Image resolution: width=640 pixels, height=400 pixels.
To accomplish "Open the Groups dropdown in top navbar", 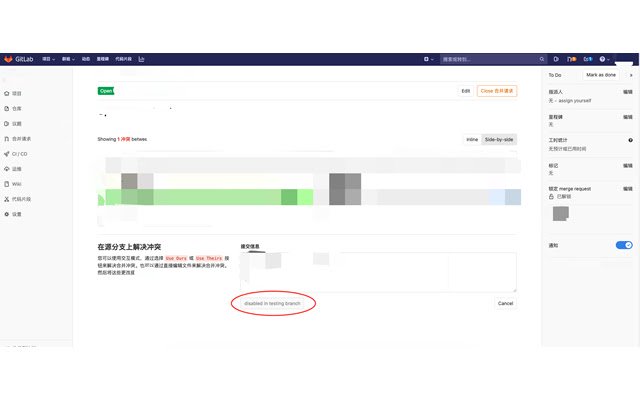I will point(68,59).
